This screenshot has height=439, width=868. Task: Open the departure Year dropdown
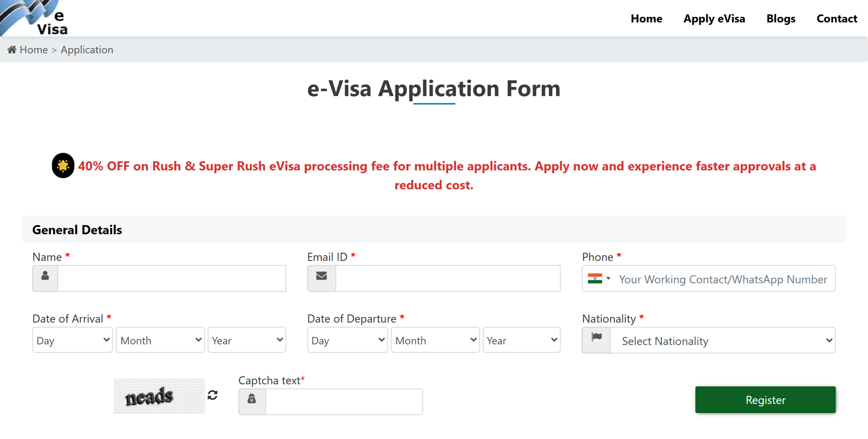[521, 340]
